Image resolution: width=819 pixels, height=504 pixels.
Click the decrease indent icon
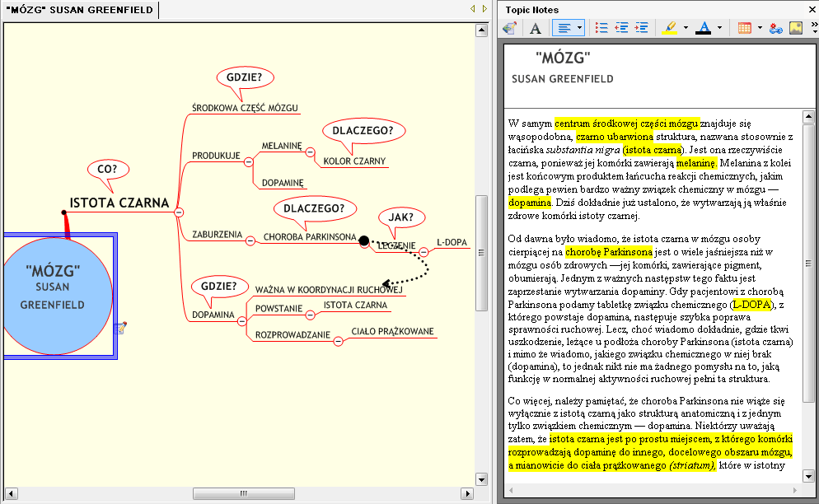[x=621, y=28]
